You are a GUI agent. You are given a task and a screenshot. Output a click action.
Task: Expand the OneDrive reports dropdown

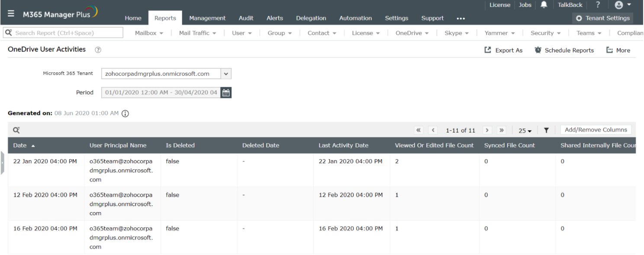pos(412,33)
